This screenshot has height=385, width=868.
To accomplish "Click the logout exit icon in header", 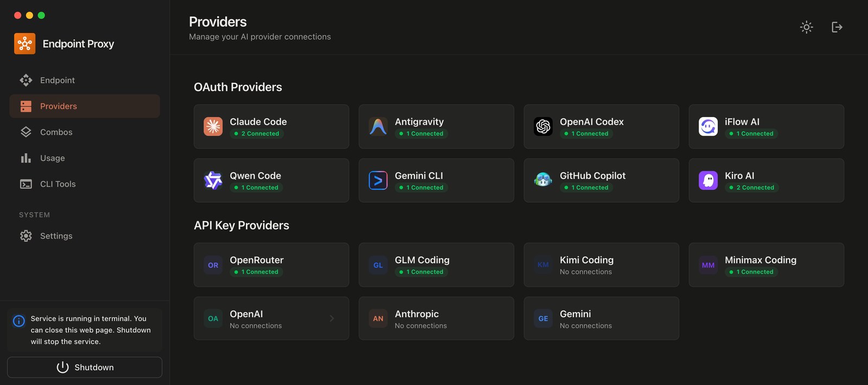I will [x=837, y=27].
